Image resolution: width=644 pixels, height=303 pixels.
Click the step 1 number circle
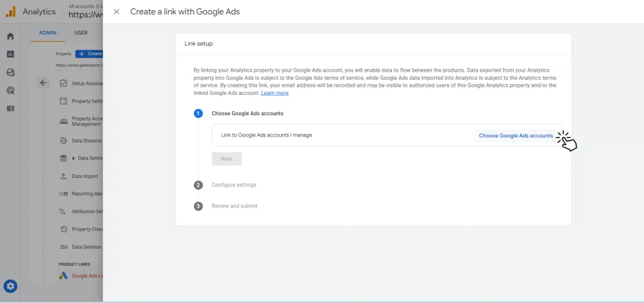(198, 113)
